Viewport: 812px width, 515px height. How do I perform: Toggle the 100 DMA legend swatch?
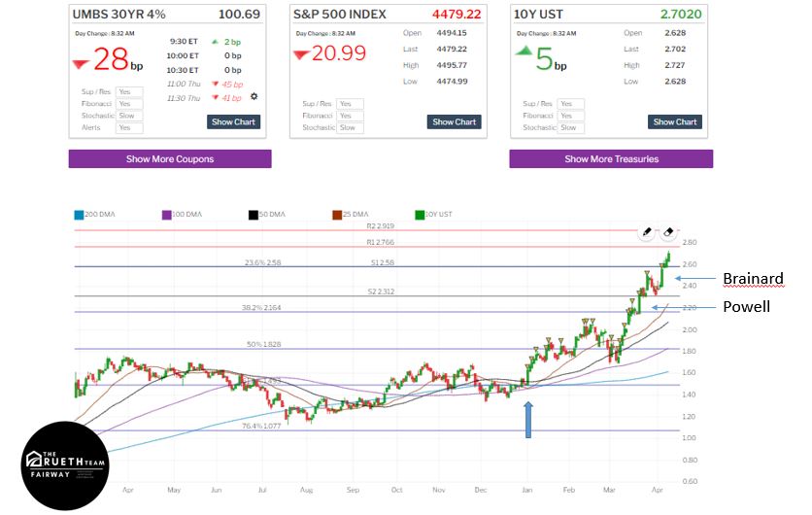(x=166, y=215)
